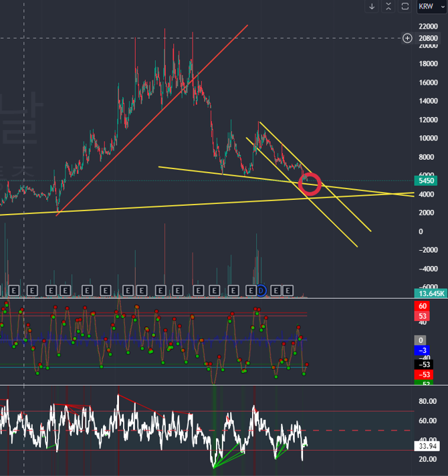Click the 20.00 RSI axis label

click(x=428, y=459)
